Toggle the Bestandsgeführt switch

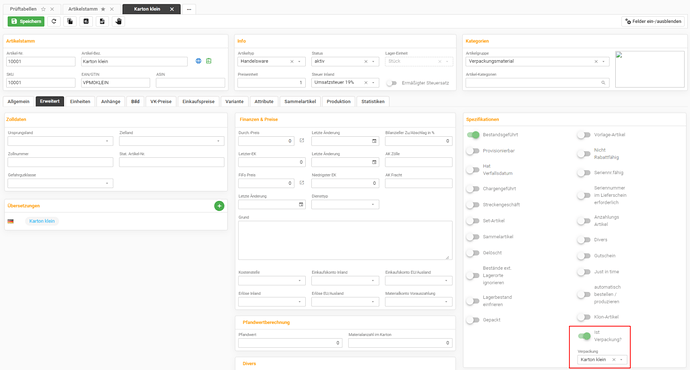(x=473, y=135)
